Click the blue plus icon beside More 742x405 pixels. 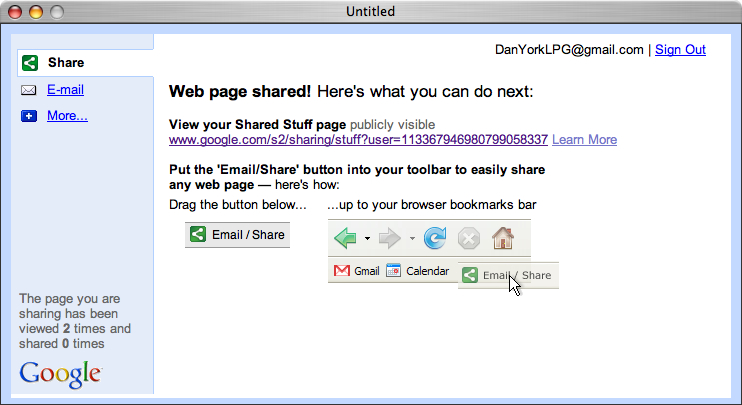pos(29,116)
